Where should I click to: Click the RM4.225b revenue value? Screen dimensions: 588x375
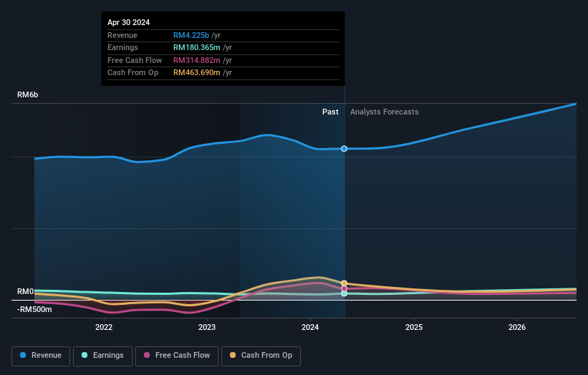191,35
